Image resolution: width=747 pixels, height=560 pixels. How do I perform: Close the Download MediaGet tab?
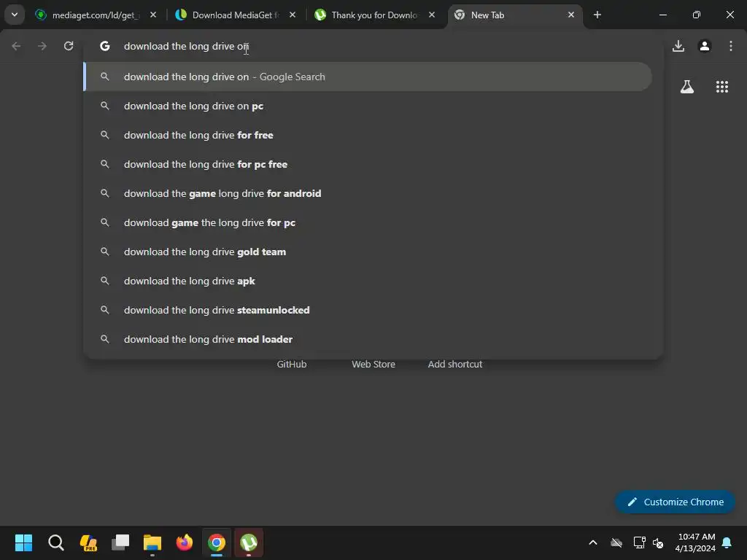pos(293,15)
